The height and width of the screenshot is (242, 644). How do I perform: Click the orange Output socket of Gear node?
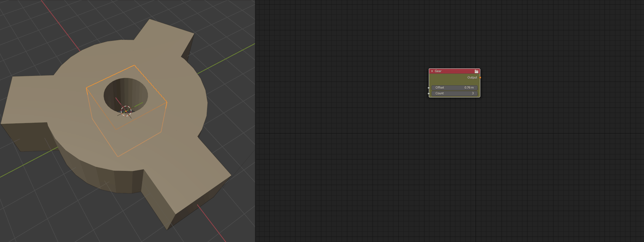480,78
